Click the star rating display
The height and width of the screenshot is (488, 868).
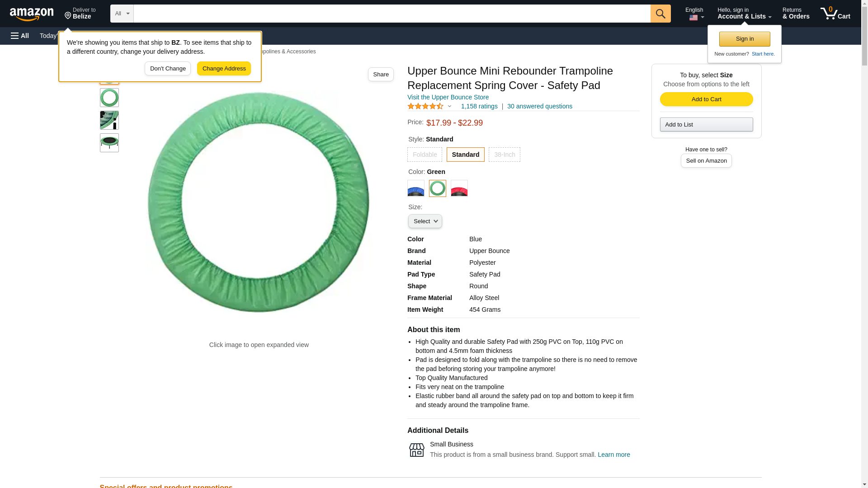coord(425,107)
